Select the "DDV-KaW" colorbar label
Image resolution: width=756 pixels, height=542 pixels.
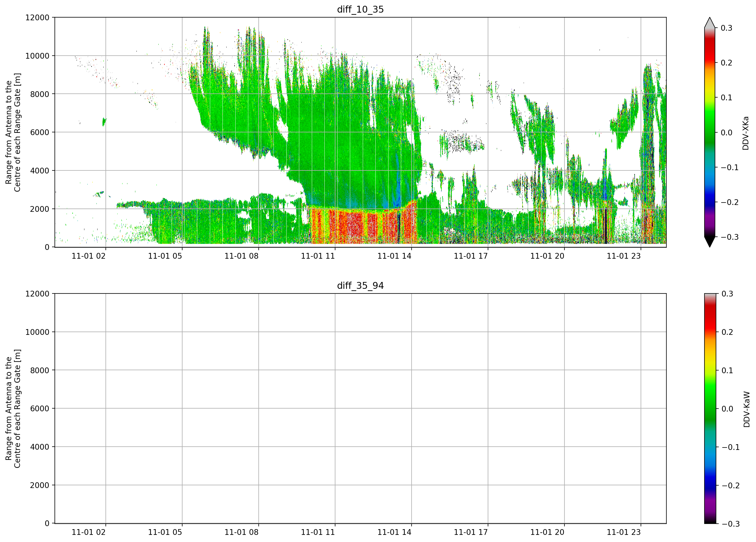pyautogui.click(x=747, y=409)
